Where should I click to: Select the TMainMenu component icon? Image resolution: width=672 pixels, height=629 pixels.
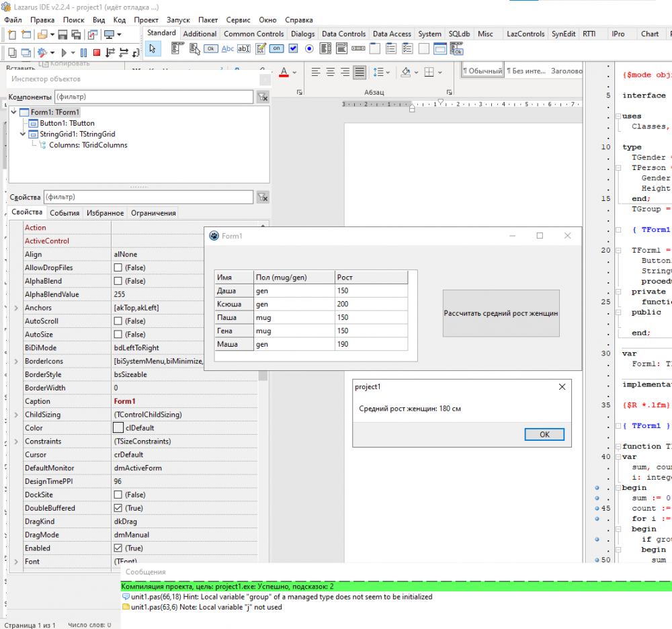pos(178,48)
